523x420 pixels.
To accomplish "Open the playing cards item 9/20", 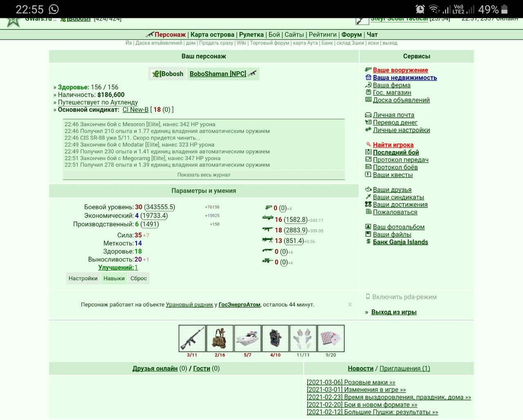I will click(331, 338).
